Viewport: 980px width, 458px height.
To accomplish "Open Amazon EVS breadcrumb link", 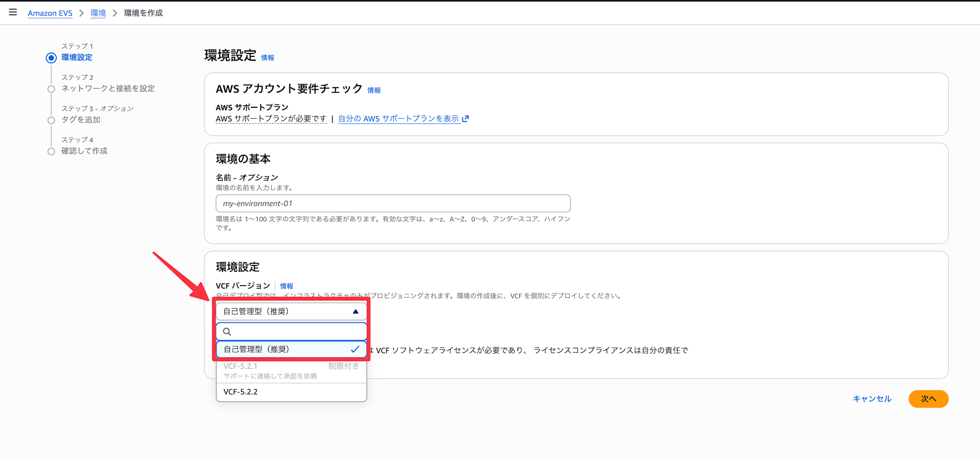I will click(x=50, y=13).
